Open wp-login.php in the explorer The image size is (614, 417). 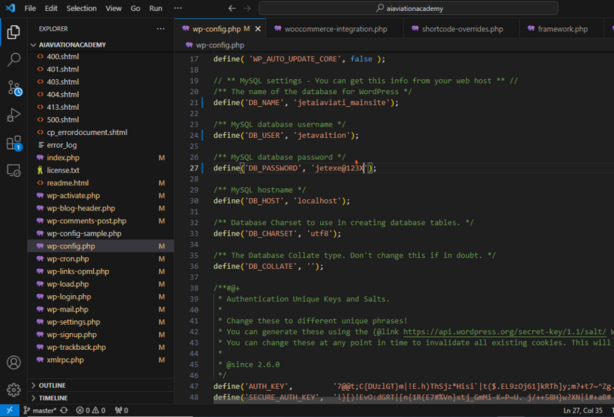68,297
